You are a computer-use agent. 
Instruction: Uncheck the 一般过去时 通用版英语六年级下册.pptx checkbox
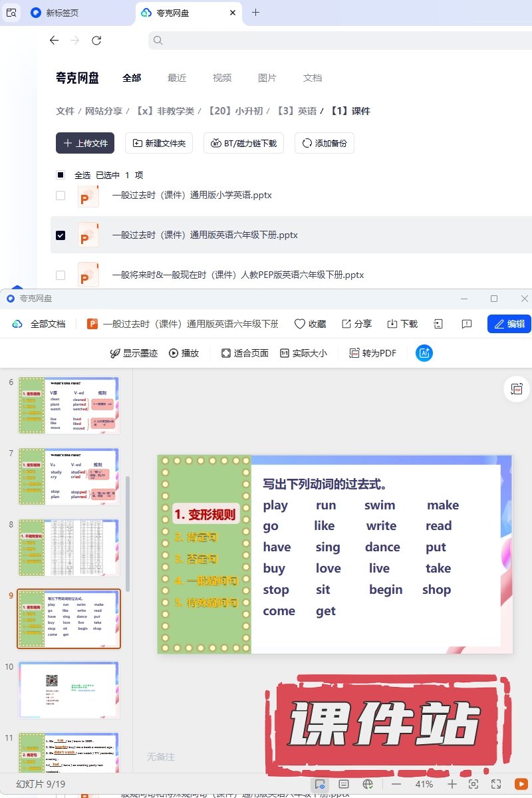coord(61,235)
